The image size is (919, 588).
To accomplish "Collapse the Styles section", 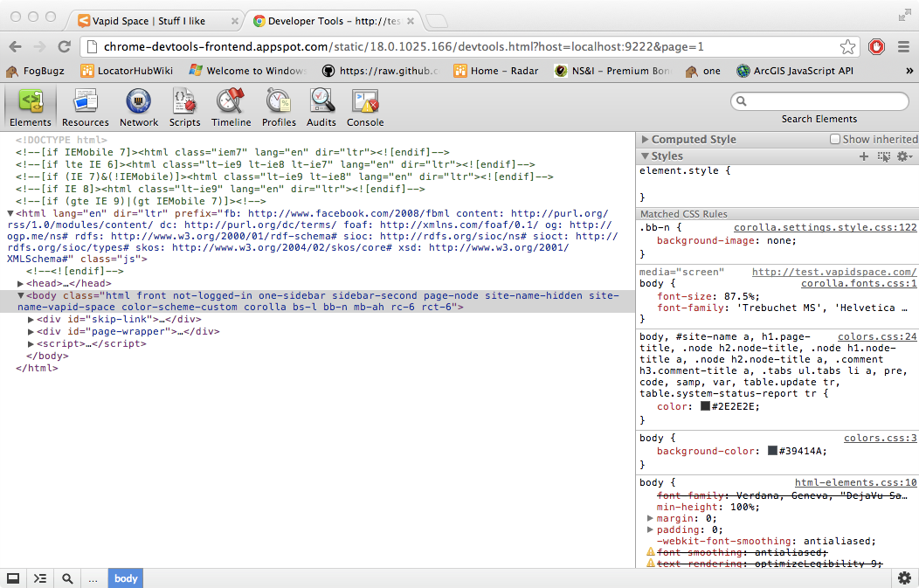I will coord(645,156).
